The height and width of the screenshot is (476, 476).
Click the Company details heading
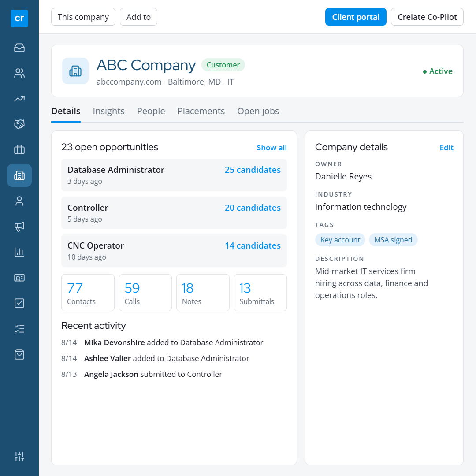[352, 147]
